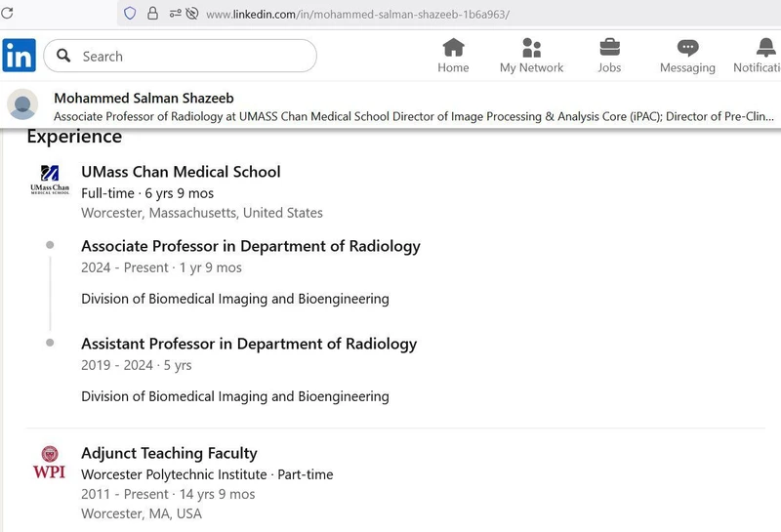The height and width of the screenshot is (532, 781).
Task: Click the profile avatar in the sticky header
Action: click(22, 104)
